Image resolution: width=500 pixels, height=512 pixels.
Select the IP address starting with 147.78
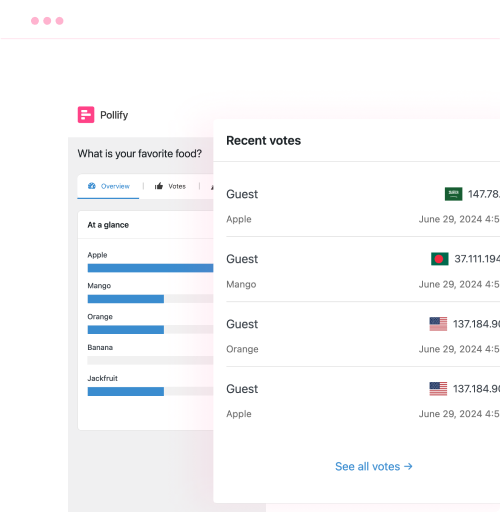[x=484, y=194]
